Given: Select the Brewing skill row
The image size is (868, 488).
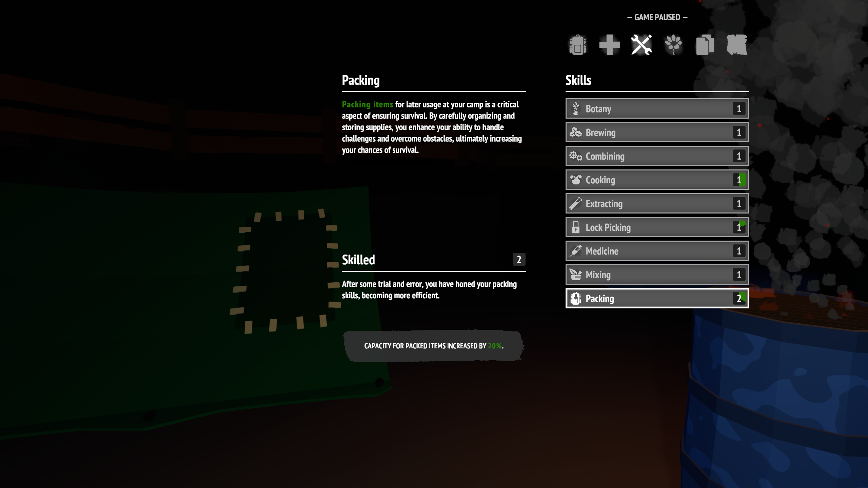Looking at the screenshot, I should point(657,132).
